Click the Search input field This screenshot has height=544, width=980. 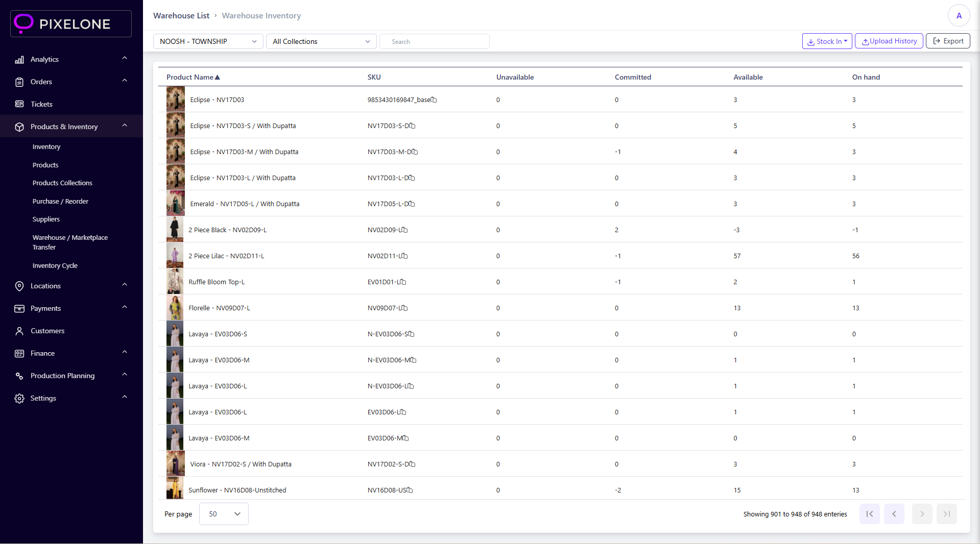435,41
